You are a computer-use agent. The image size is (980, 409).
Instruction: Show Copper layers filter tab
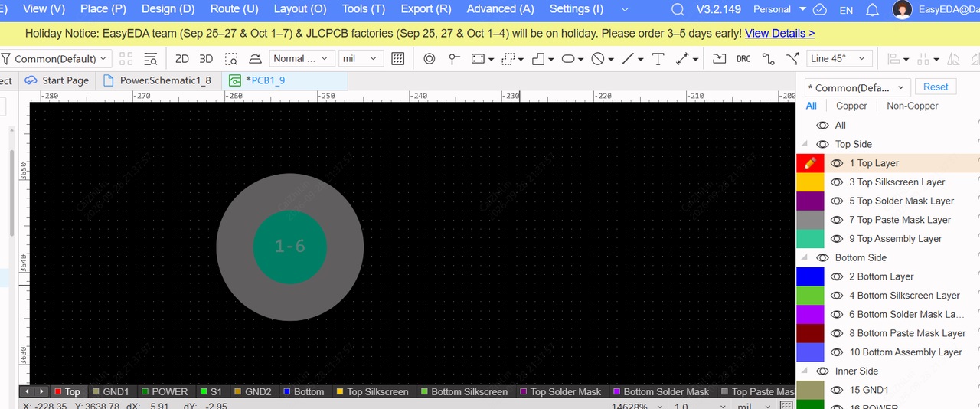851,106
